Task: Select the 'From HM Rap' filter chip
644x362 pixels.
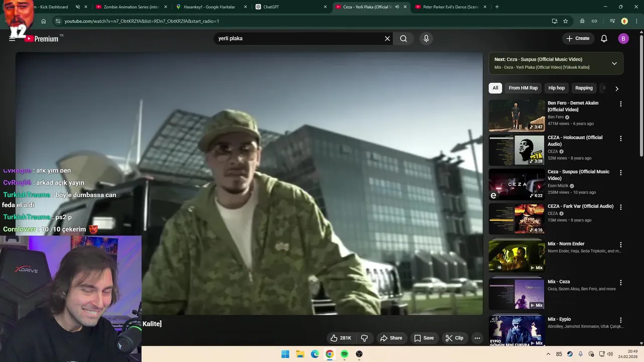Action: pyautogui.click(x=523, y=88)
